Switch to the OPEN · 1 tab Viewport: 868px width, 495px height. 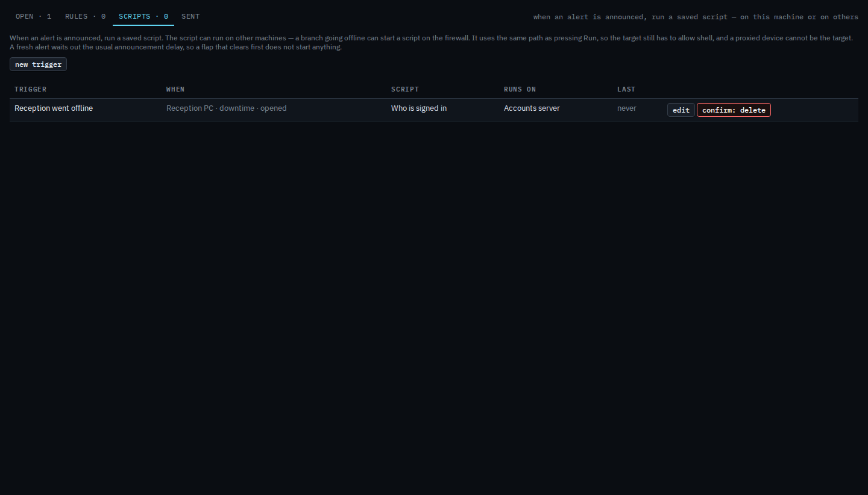pos(34,16)
